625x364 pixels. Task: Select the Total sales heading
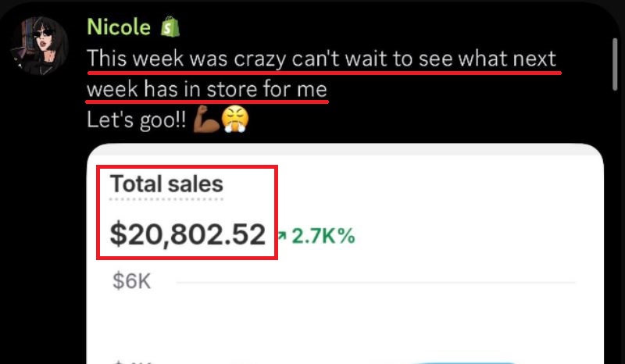(166, 184)
